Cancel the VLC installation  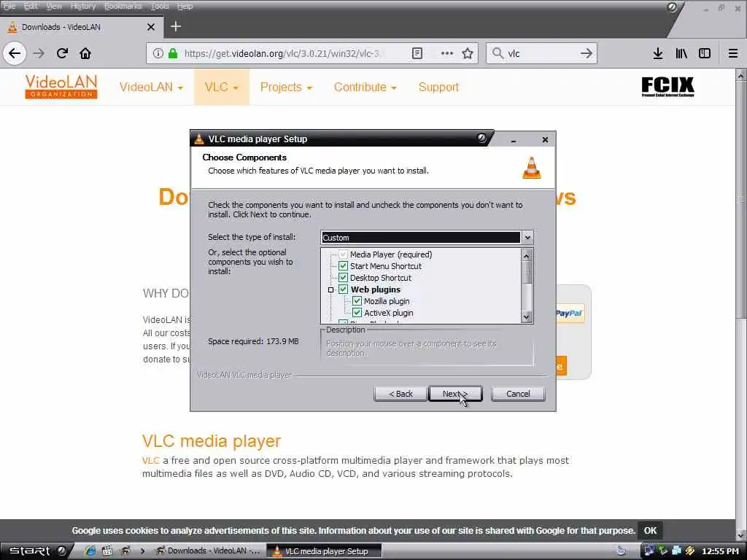(518, 394)
